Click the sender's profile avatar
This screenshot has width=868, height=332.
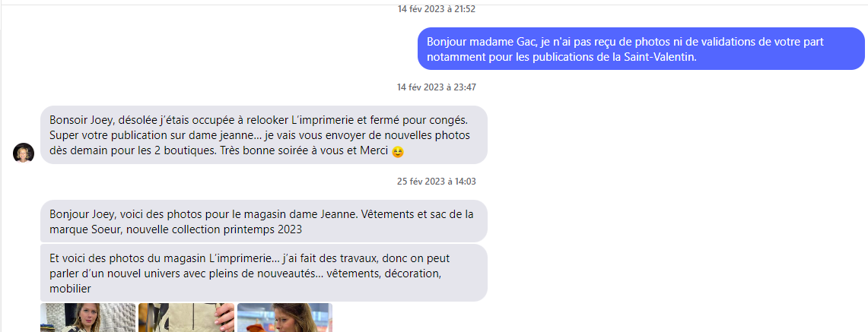point(24,153)
